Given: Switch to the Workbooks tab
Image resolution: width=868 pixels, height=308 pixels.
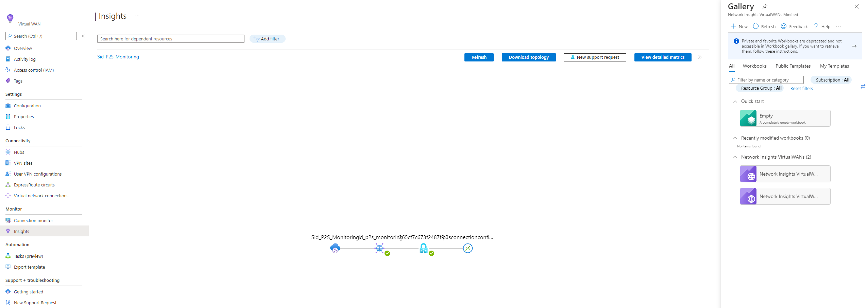Looking at the screenshot, I should click(x=754, y=66).
